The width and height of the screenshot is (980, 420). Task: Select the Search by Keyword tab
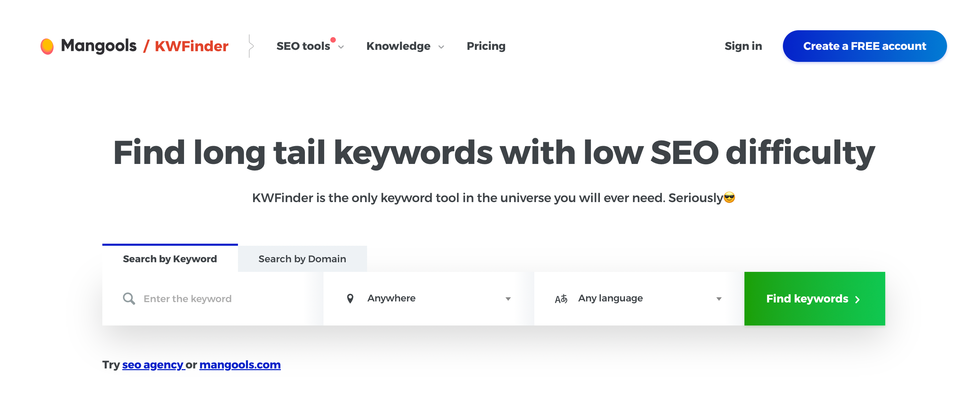click(x=169, y=258)
